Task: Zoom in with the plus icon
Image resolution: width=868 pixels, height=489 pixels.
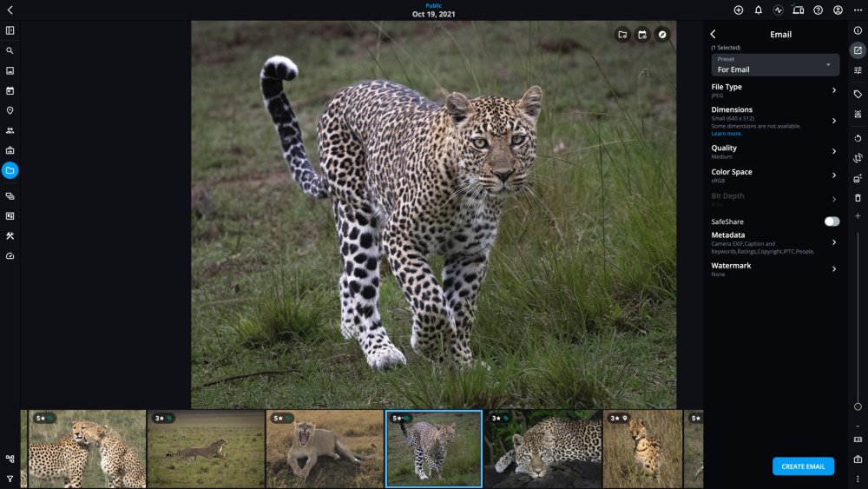Action: (858, 216)
